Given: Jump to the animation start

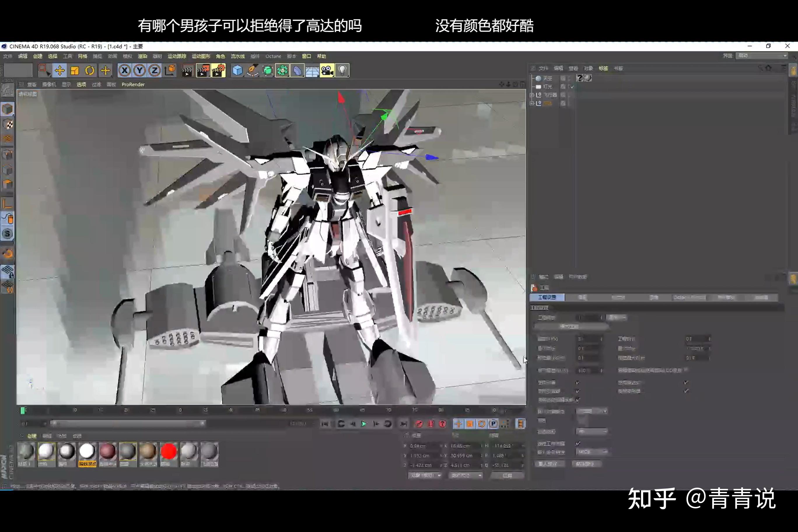Looking at the screenshot, I should point(325,424).
